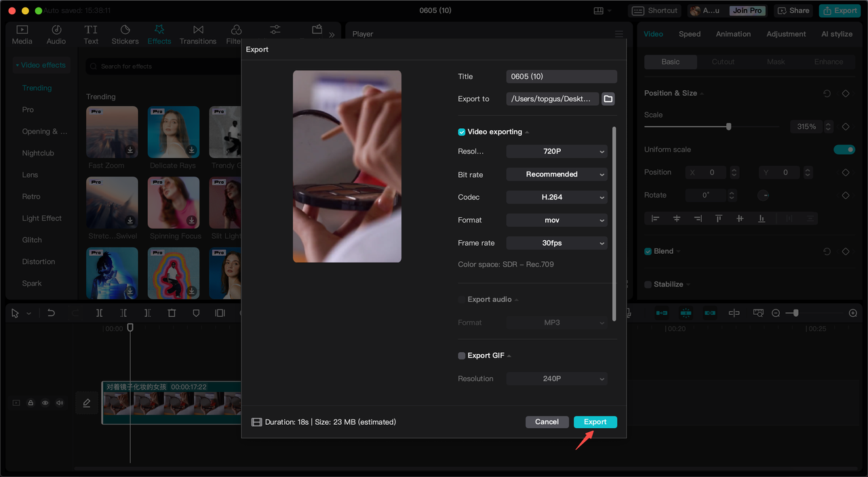Check the Export GIF checkbox
The width and height of the screenshot is (868, 477).
click(462, 356)
